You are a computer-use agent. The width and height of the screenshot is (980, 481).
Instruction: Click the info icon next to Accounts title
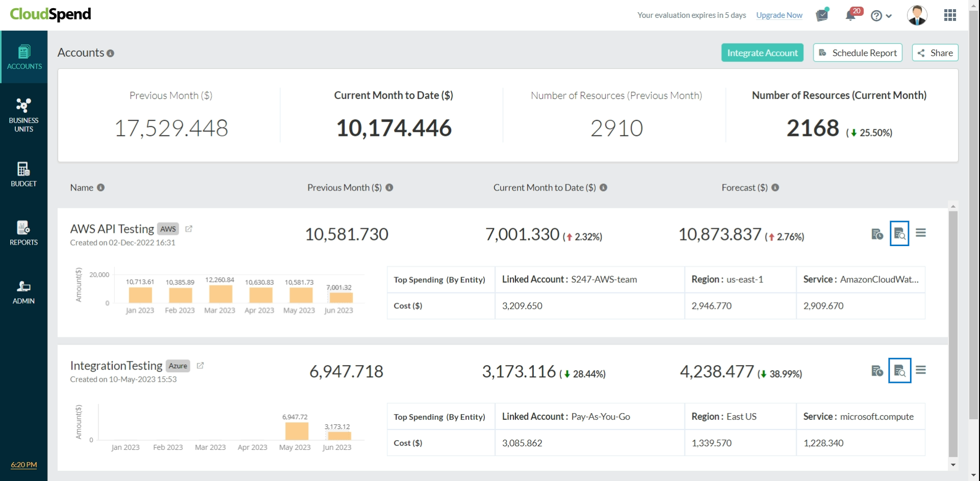(111, 54)
